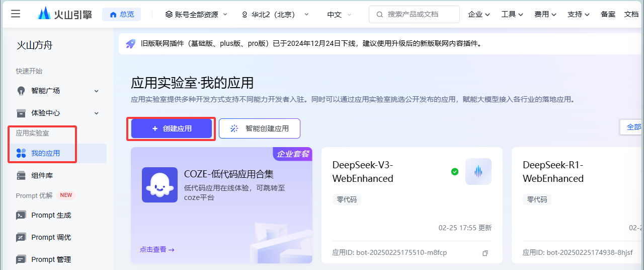
Task: Click the rocket announcement icon
Action: tap(131, 44)
